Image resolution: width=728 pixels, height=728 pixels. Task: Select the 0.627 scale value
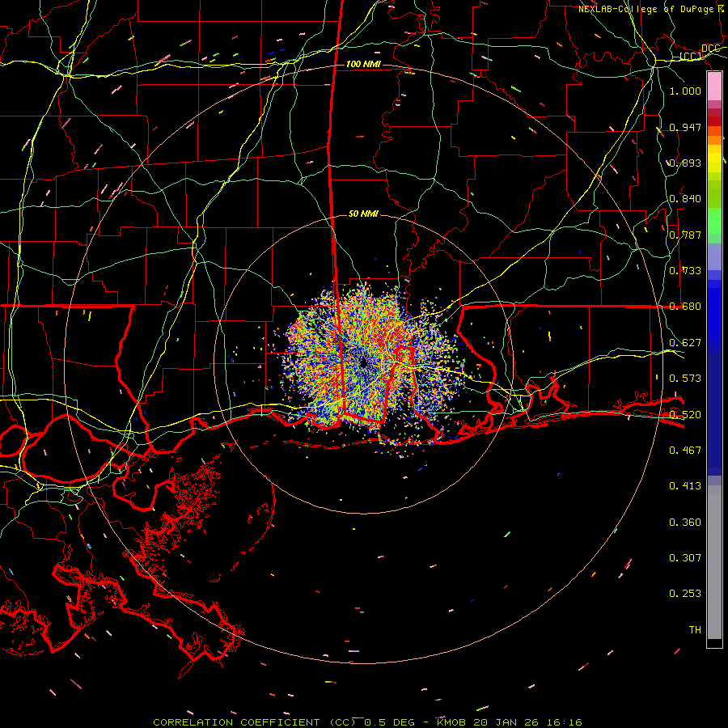685,343
